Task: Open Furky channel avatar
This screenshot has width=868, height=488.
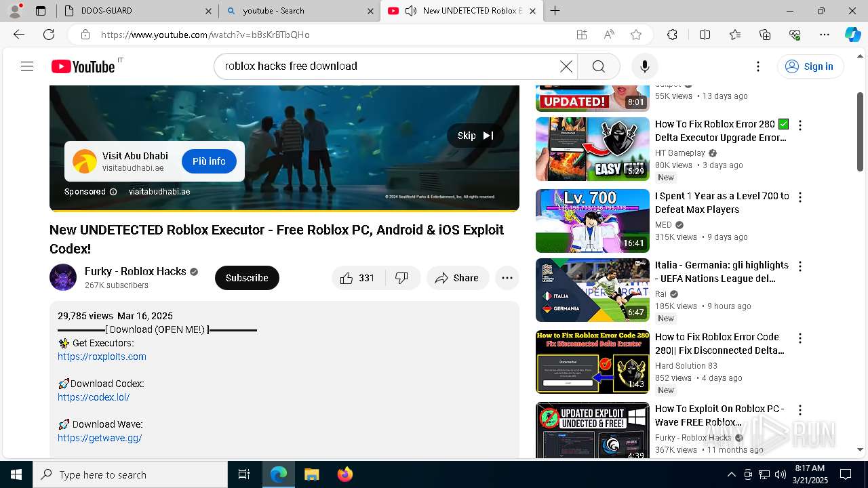Action: [x=63, y=277]
